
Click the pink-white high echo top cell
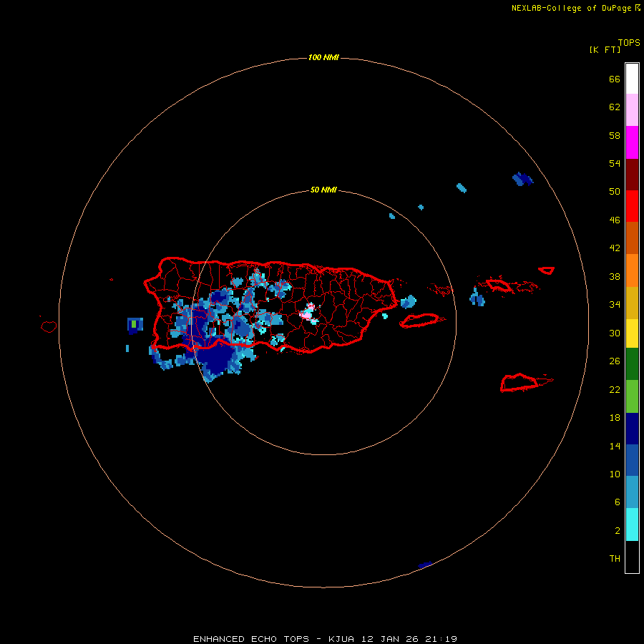click(308, 313)
